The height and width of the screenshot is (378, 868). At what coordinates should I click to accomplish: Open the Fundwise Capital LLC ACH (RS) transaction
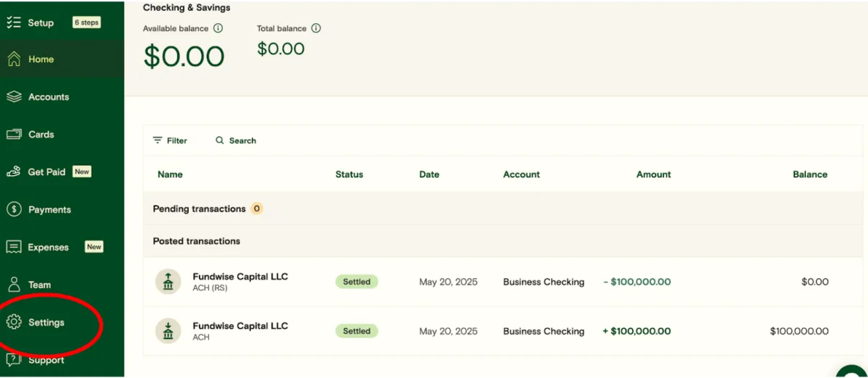(x=240, y=282)
